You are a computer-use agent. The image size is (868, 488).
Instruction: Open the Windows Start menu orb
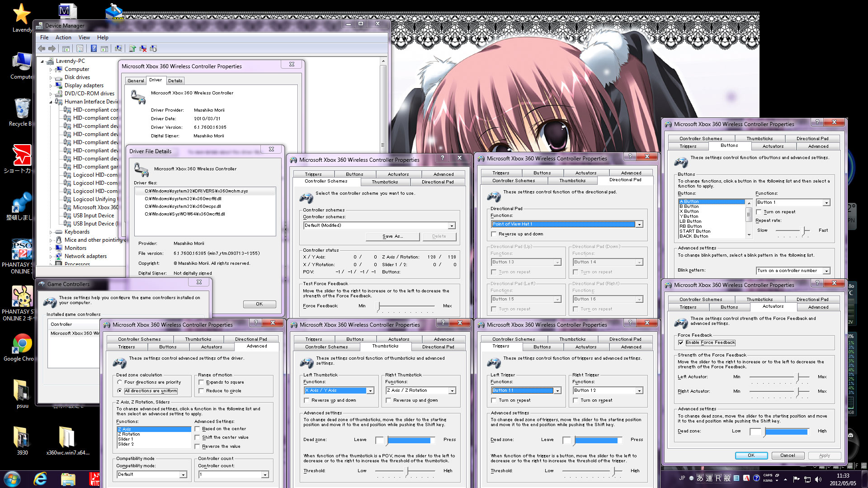(12, 479)
